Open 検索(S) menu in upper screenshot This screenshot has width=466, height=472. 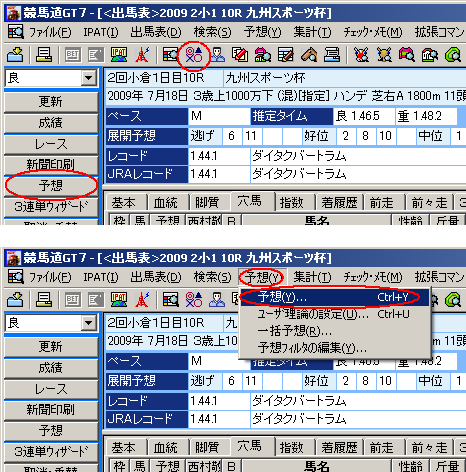click(213, 32)
